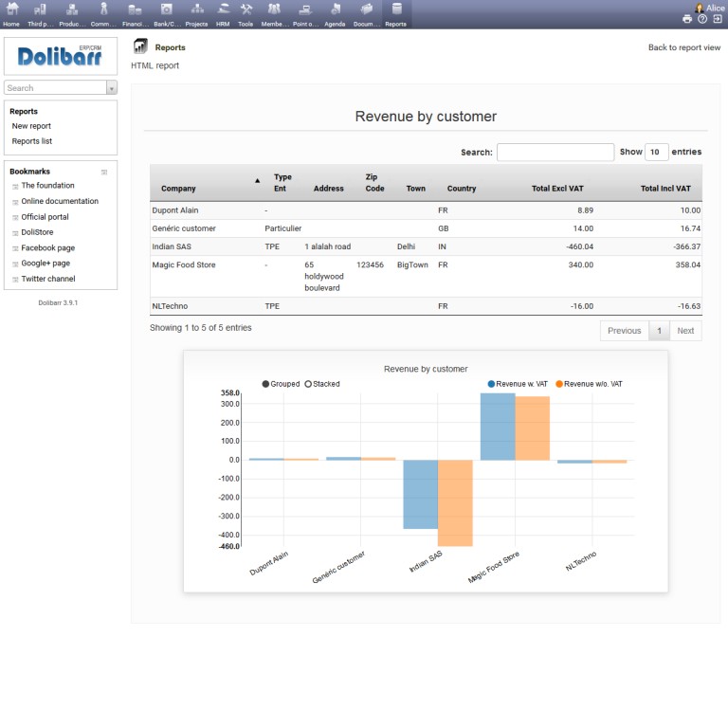Click the Alice user avatar icon
The width and height of the screenshot is (728, 728).
(x=700, y=8)
